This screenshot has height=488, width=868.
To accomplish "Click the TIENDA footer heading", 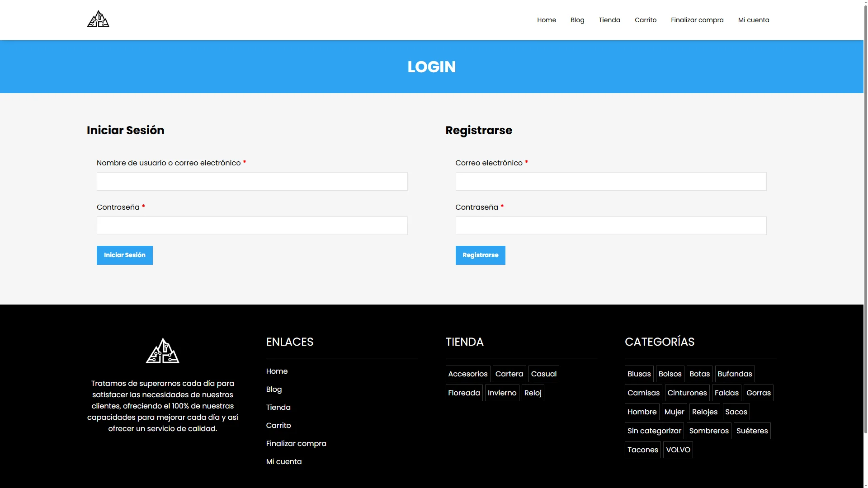I will [465, 342].
